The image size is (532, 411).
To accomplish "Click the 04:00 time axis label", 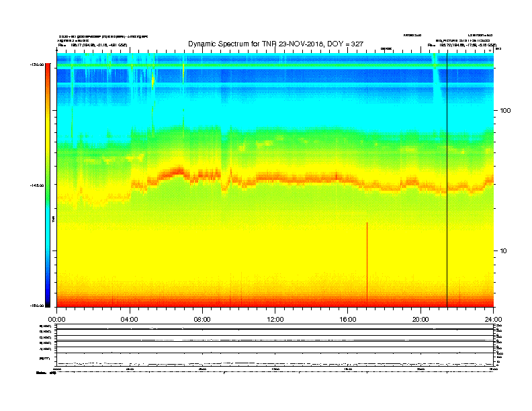I will tap(129, 319).
